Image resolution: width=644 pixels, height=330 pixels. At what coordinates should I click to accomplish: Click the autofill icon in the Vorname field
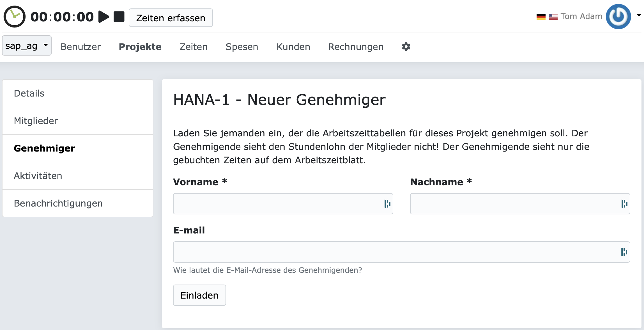(x=387, y=204)
